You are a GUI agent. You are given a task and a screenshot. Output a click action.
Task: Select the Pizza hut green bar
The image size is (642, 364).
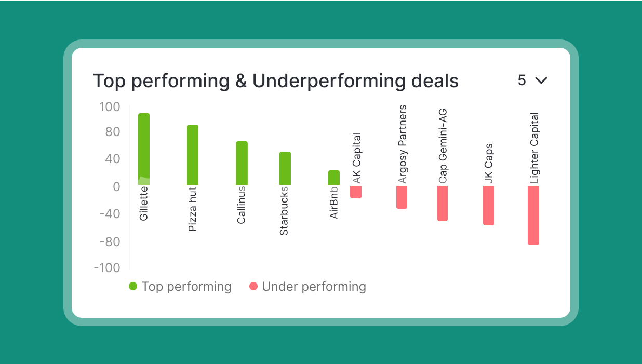click(x=193, y=154)
